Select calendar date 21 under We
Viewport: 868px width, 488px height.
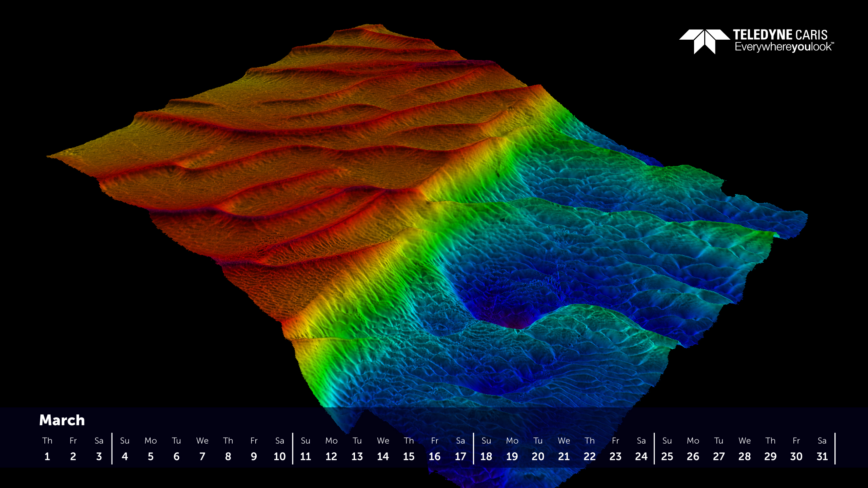point(564,456)
